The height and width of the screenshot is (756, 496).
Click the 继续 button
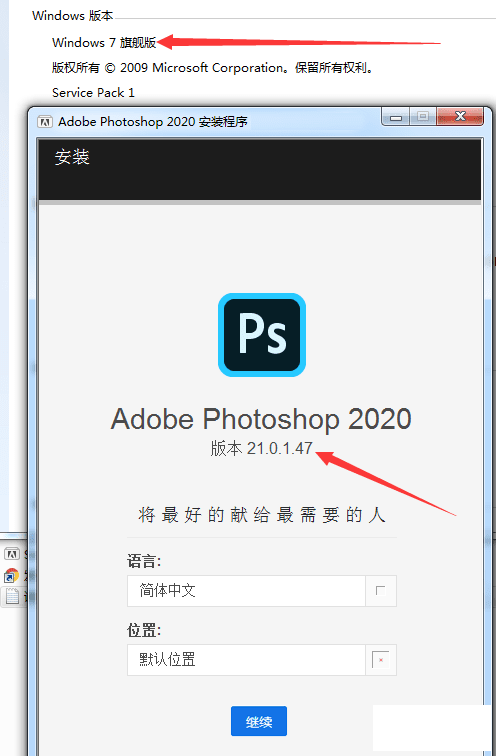(x=259, y=721)
